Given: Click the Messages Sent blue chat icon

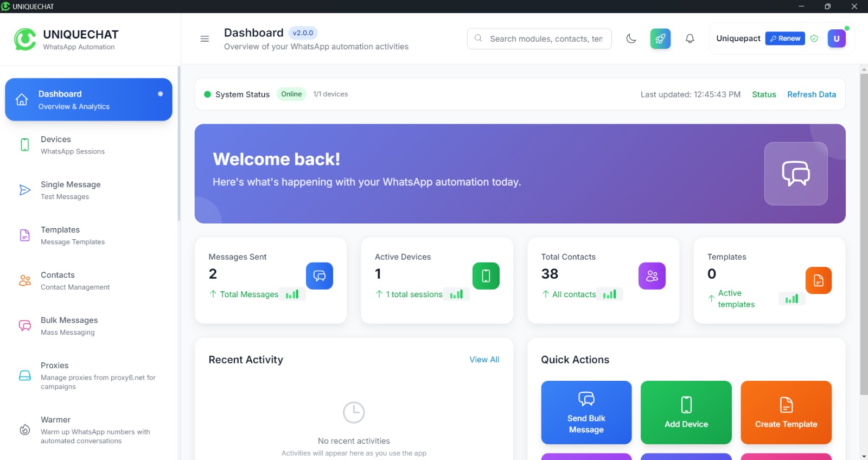Looking at the screenshot, I should click(x=320, y=276).
